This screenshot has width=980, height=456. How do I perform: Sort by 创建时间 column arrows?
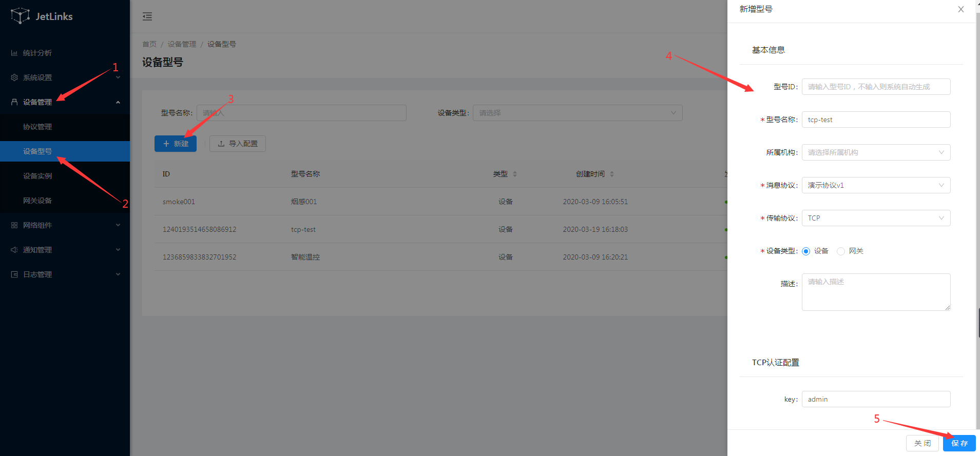(x=611, y=174)
